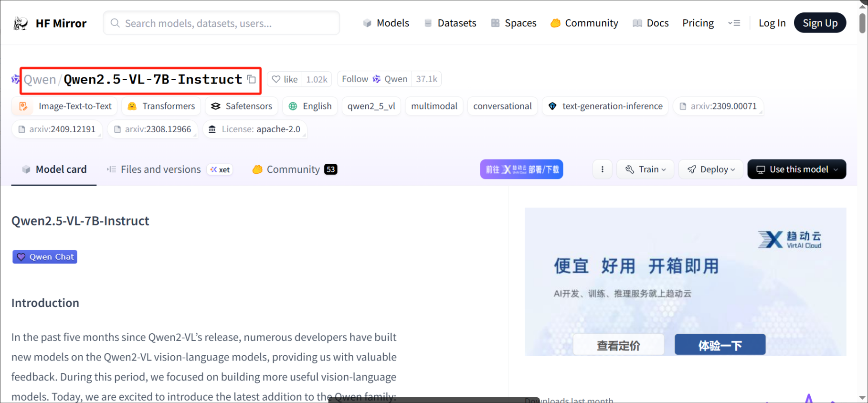The image size is (868, 403).
Task: Open the Models page in the top navigation
Action: click(x=386, y=23)
